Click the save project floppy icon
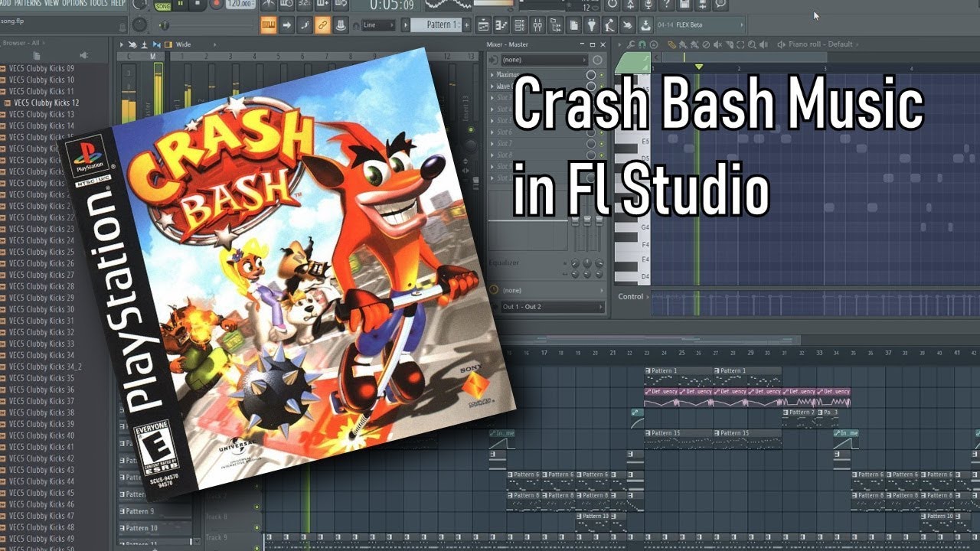 [684, 4]
